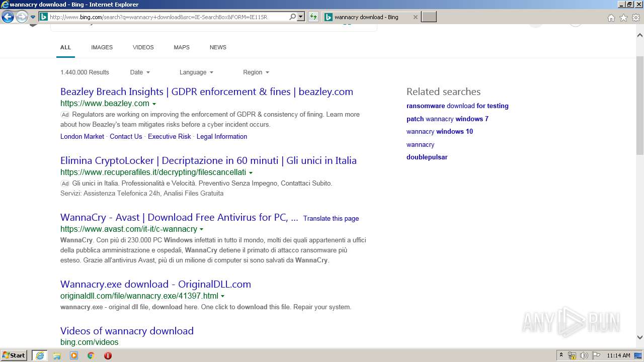This screenshot has height=362, width=644.
Task: Go back using the browser Back arrow
Action: click(x=8, y=17)
